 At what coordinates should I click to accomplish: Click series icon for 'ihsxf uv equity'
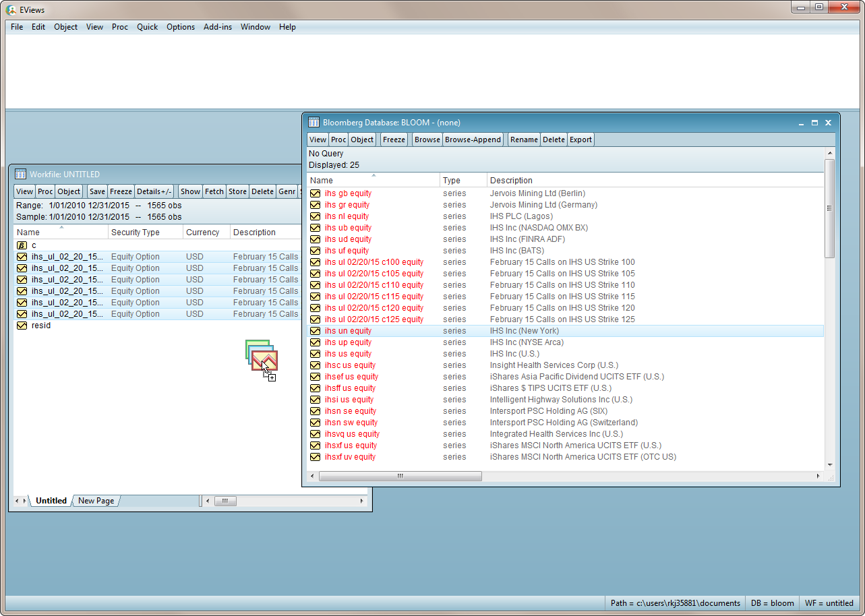[315, 457]
